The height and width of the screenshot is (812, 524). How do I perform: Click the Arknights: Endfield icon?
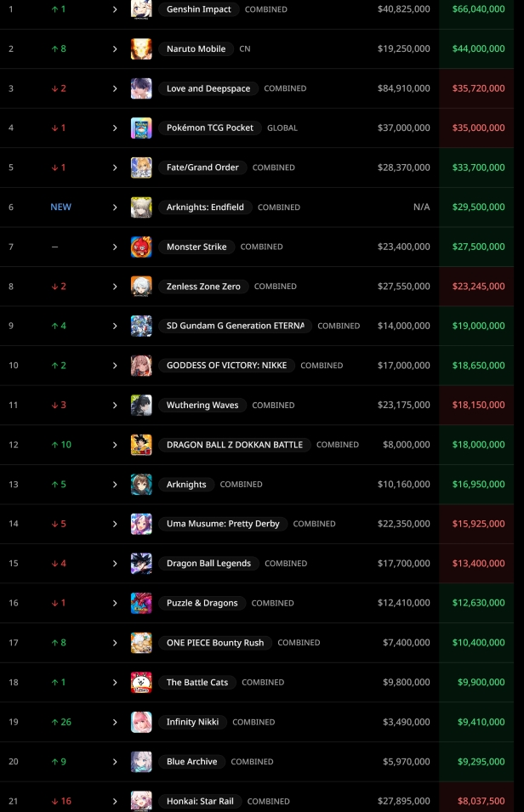coord(141,207)
